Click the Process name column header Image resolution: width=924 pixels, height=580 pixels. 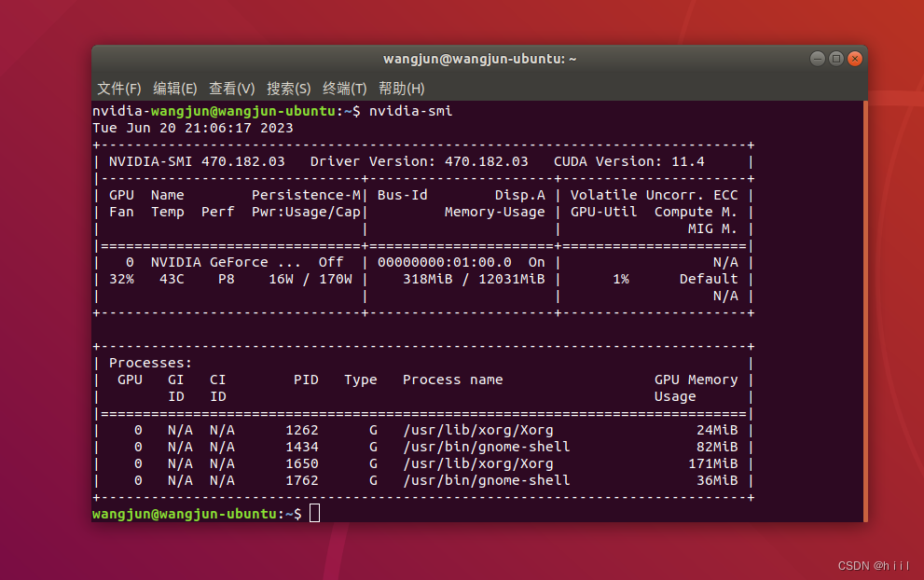pyautogui.click(x=452, y=380)
